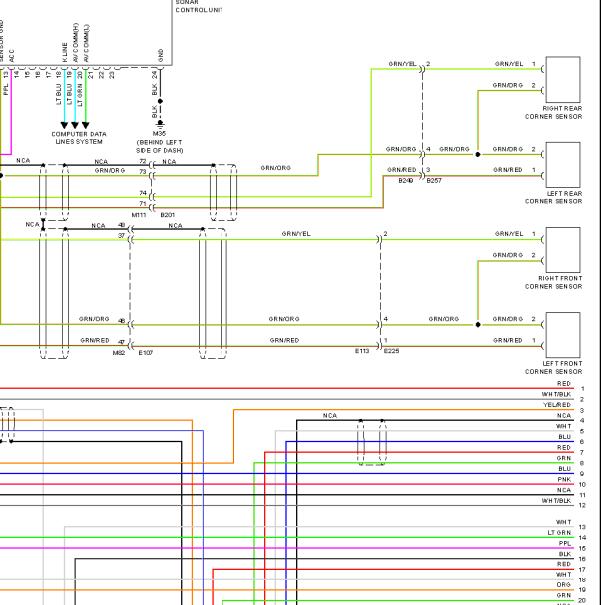The image size is (601, 605).
Task: Click the M111 connector label
Action: point(139,215)
